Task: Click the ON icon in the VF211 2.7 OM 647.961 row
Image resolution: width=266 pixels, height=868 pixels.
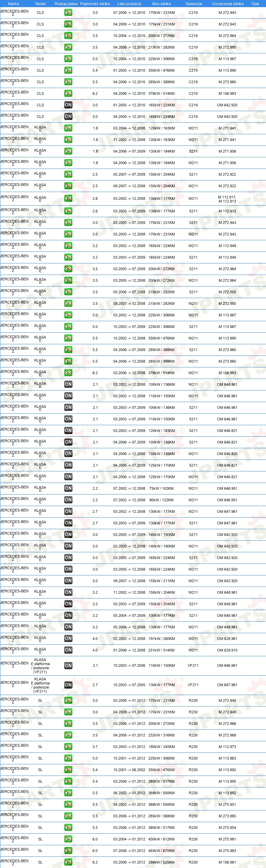Action: (x=68, y=685)
